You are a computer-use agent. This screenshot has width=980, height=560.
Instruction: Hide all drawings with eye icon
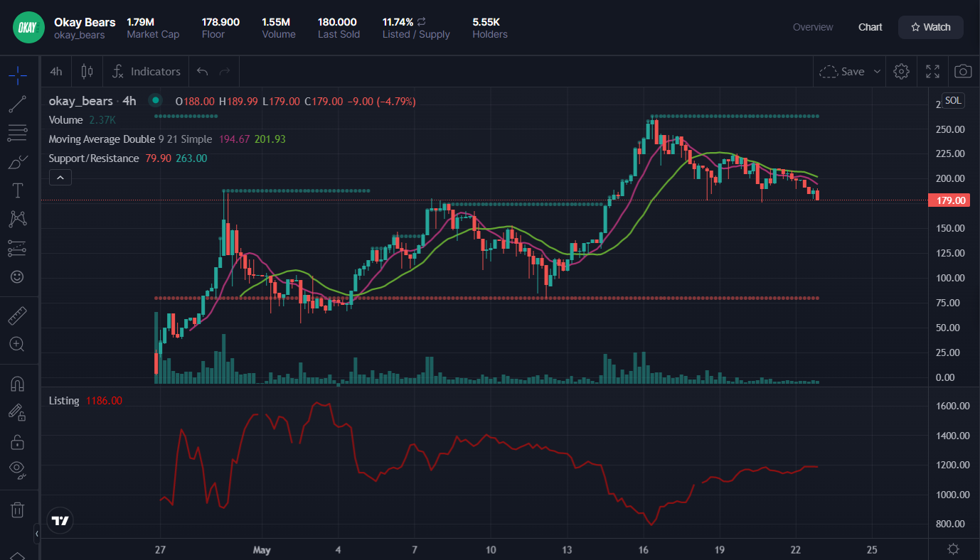point(18,469)
